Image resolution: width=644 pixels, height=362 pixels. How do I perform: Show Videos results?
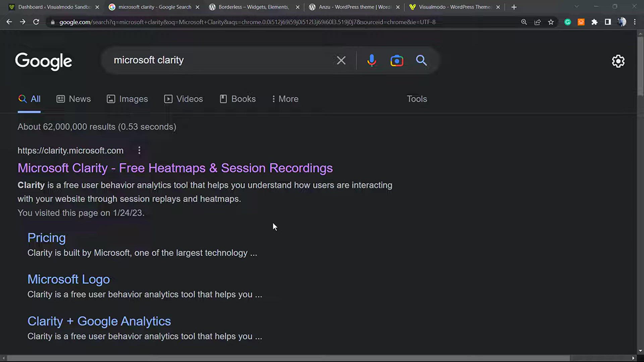point(183,99)
